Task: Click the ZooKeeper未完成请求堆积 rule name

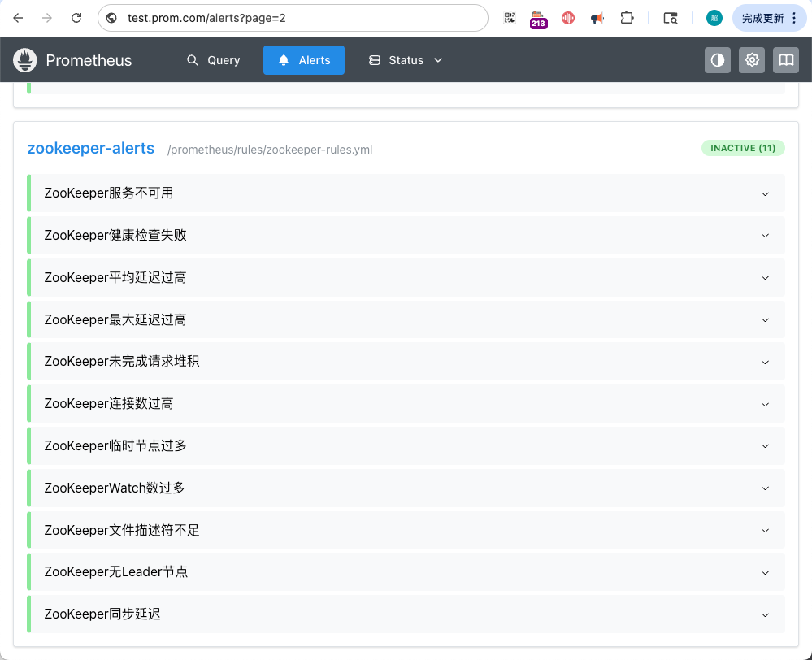Action: coord(122,361)
